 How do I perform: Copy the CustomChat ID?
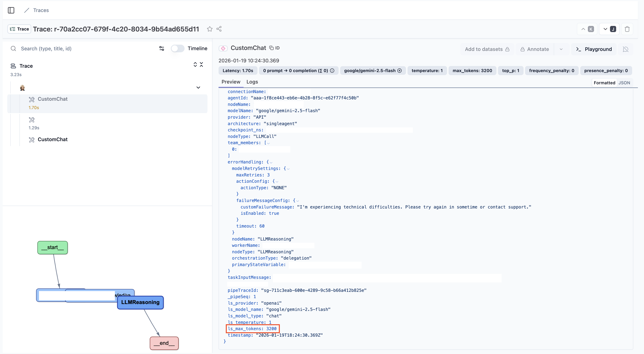pos(274,48)
